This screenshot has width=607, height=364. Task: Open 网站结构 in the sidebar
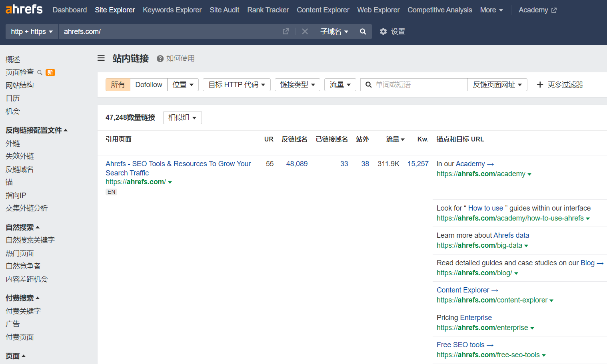point(20,85)
